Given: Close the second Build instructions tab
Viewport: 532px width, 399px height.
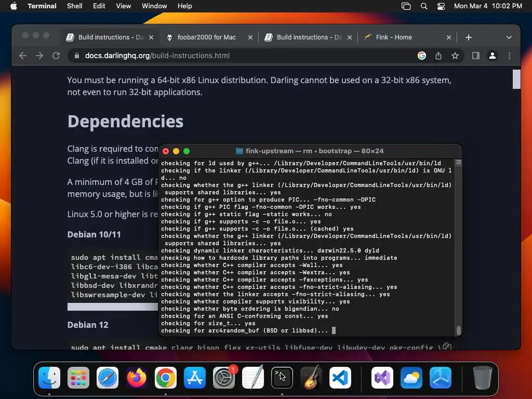Looking at the screenshot, I should (350, 37).
